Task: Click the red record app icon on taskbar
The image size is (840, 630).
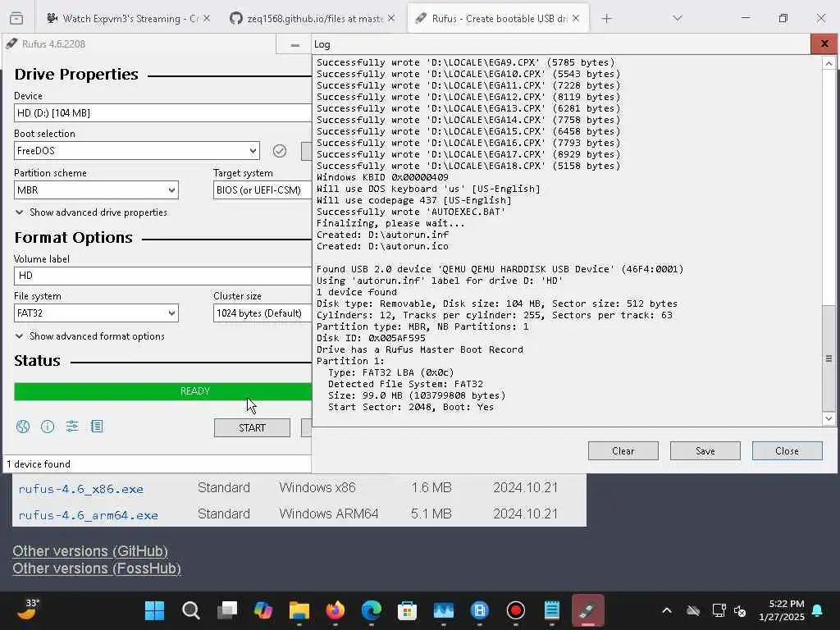Action: (516, 610)
